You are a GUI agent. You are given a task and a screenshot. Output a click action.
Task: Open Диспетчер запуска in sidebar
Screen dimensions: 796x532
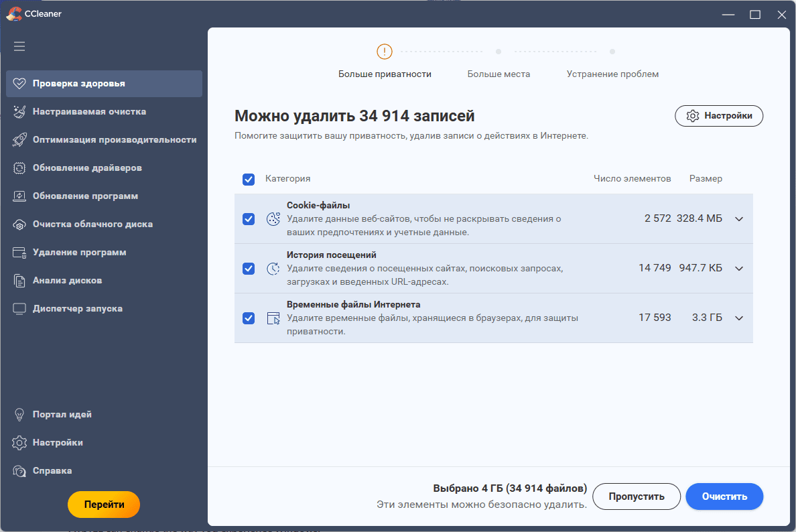104,309
